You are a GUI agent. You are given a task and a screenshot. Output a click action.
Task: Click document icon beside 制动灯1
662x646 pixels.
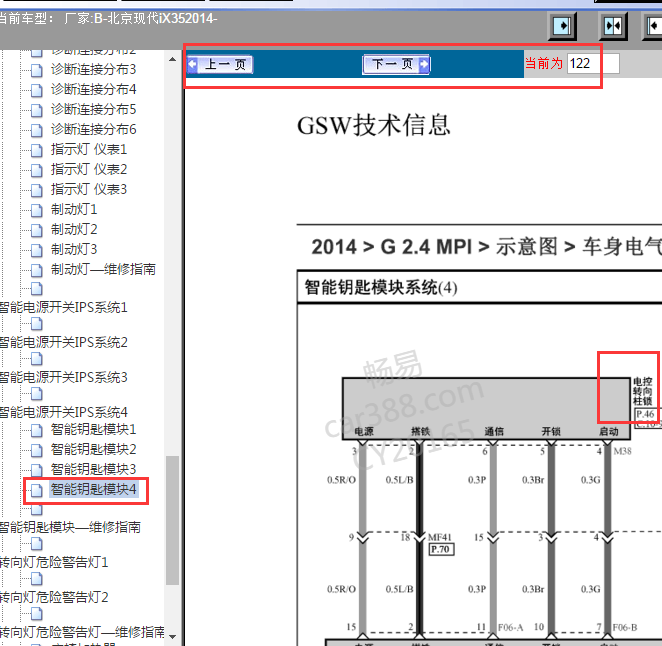(x=37, y=210)
